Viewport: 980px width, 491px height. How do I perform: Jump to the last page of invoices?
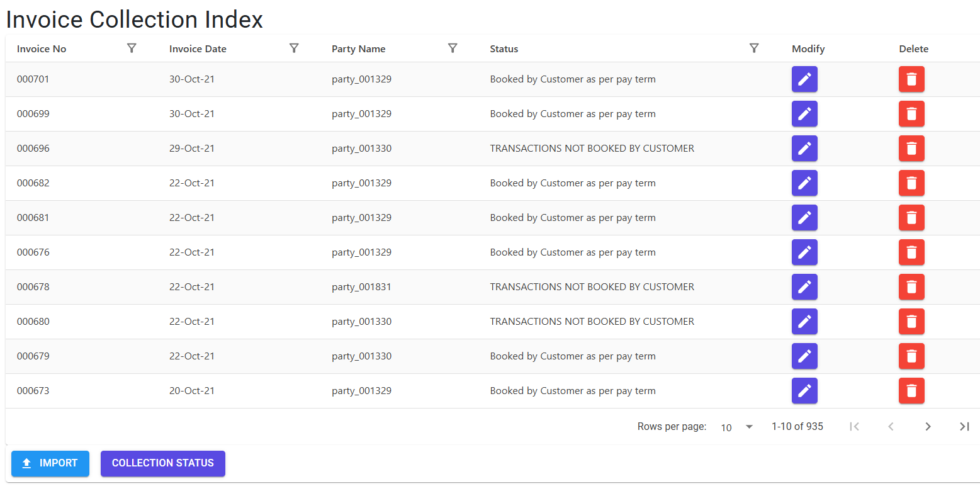pos(964,427)
